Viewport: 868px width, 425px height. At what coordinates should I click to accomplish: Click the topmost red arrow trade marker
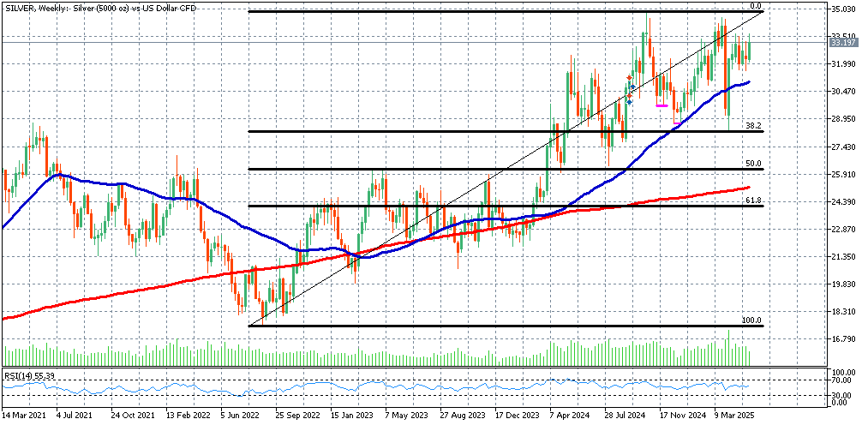pos(629,77)
